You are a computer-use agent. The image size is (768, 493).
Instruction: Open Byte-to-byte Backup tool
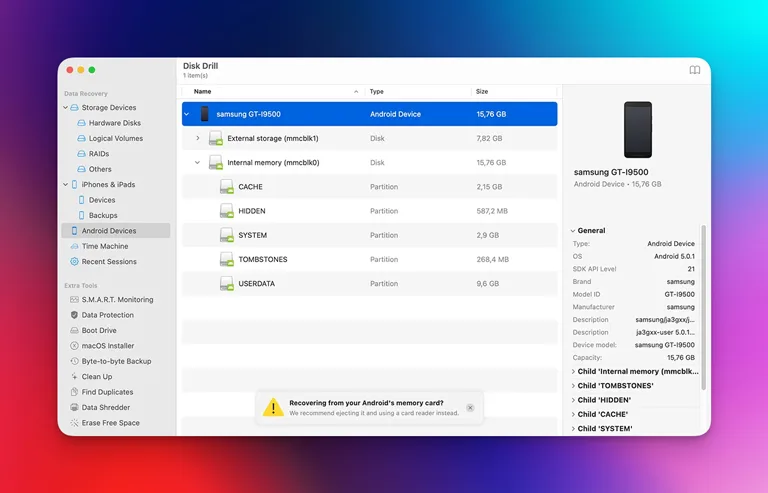pyautogui.click(x=116, y=361)
